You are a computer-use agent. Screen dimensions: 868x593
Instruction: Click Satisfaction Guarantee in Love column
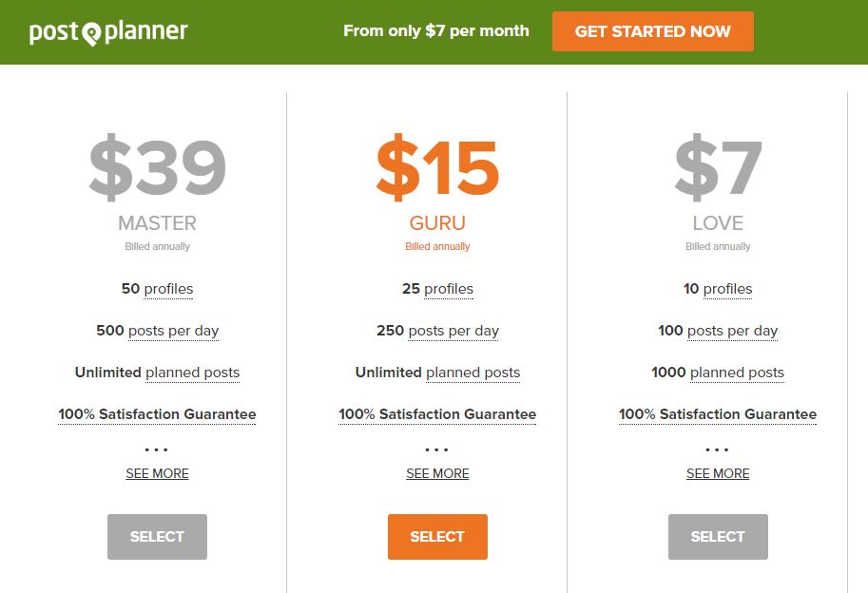click(x=718, y=414)
